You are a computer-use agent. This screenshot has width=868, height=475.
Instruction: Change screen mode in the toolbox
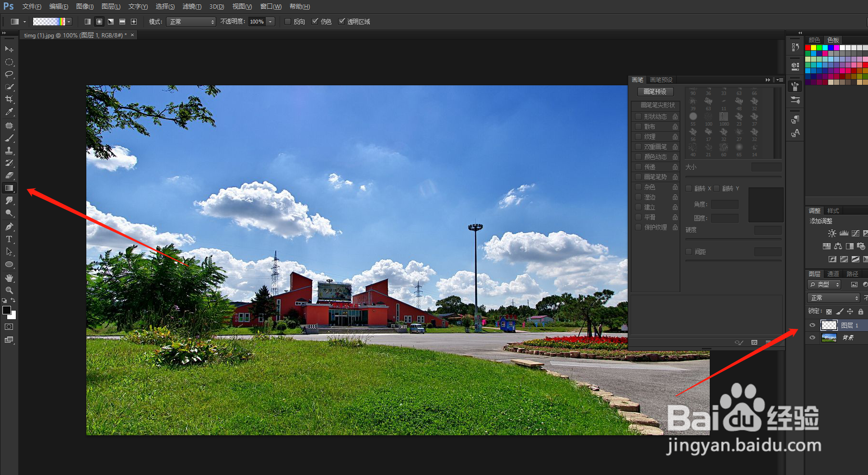tap(9, 340)
